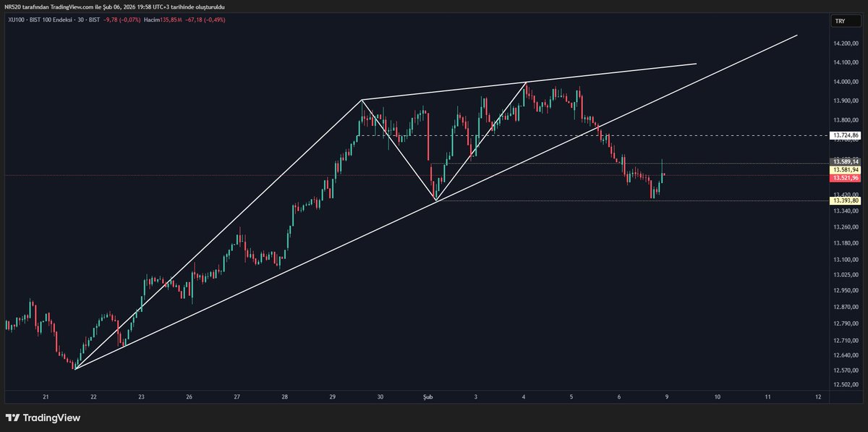Click date 3 on the time axis

[476, 397]
